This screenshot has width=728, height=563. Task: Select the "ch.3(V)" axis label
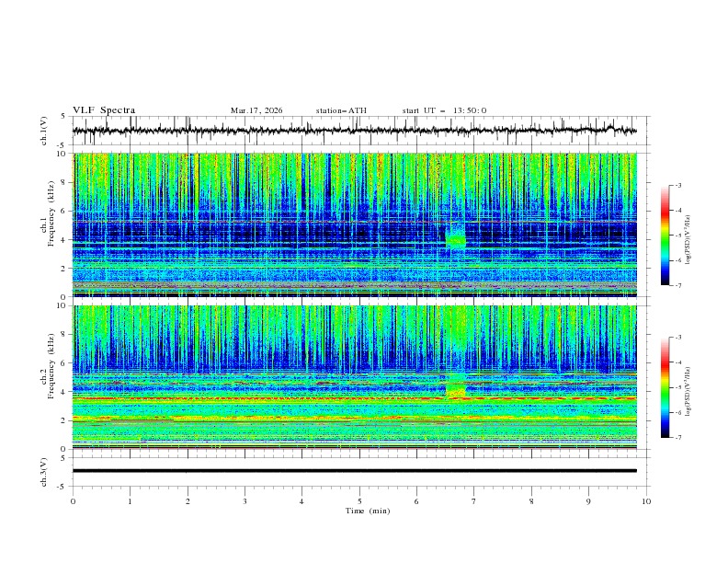(x=44, y=472)
